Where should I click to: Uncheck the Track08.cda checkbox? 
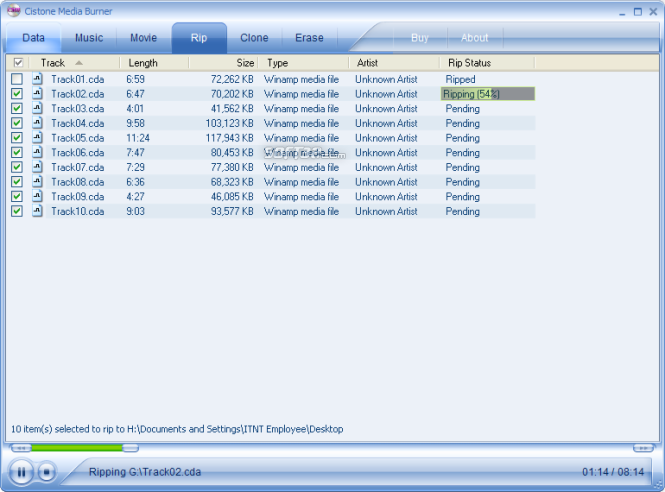(x=17, y=182)
